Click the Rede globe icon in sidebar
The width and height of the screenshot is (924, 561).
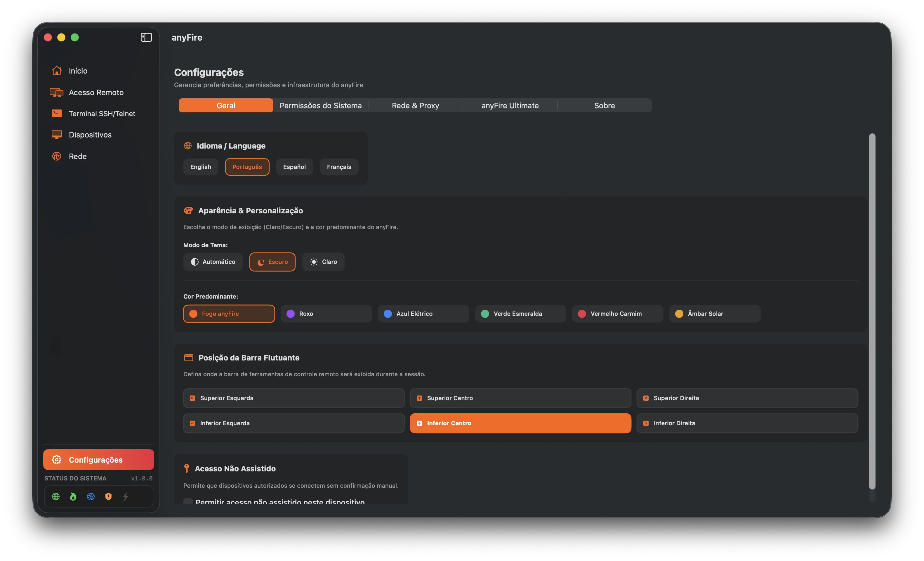[x=57, y=156]
